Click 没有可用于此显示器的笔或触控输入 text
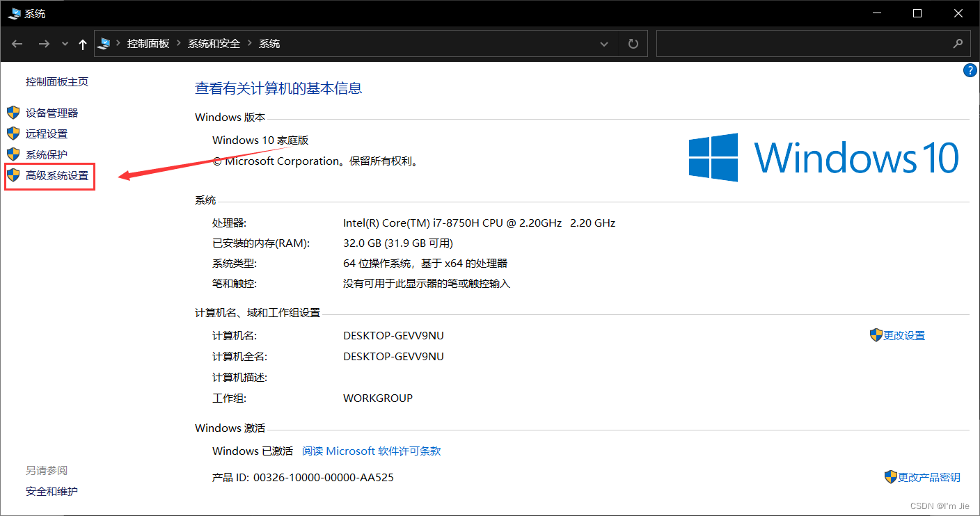Screen dimensions: 980x516 coord(427,284)
